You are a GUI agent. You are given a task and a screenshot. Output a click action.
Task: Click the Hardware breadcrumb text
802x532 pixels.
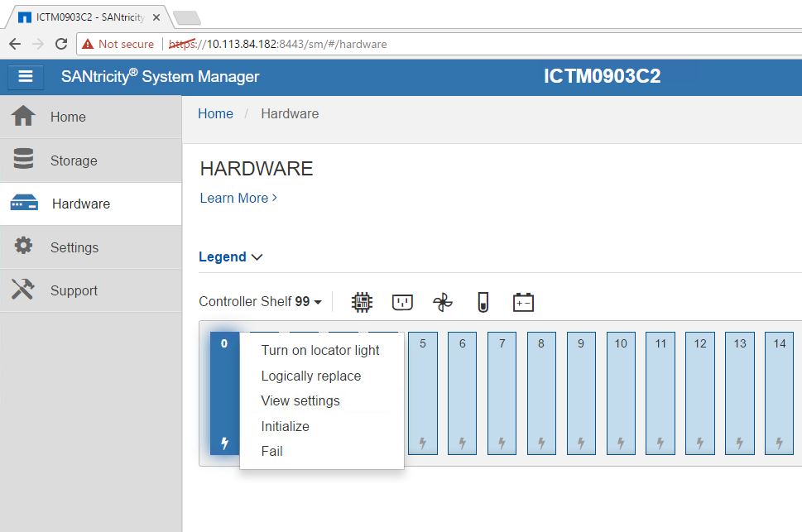[x=290, y=113]
